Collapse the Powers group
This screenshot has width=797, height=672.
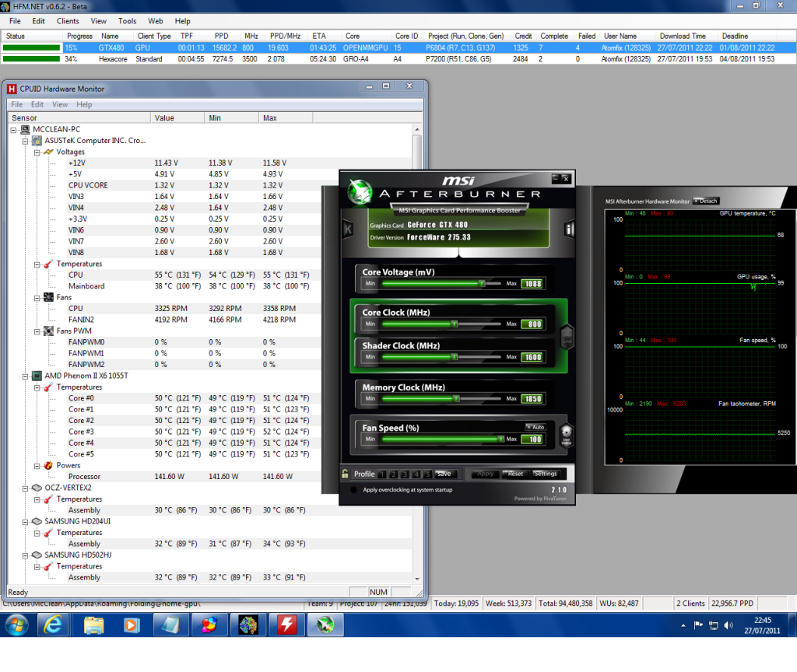pyautogui.click(x=37, y=467)
